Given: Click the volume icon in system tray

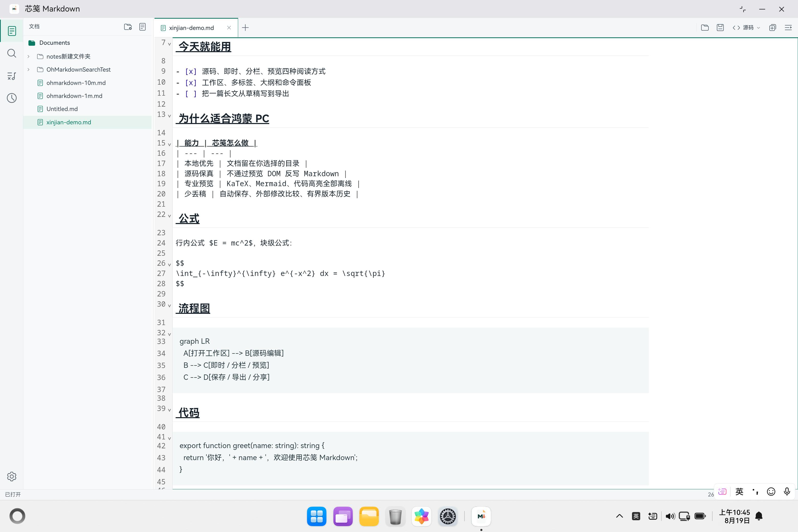Looking at the screenshot, I should [x=670, y=516].
